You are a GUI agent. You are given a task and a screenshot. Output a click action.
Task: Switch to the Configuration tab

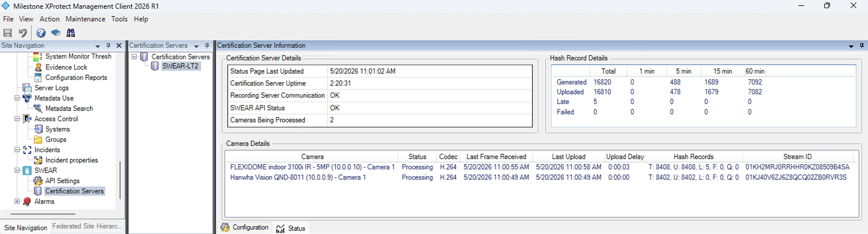coord(245,228)
